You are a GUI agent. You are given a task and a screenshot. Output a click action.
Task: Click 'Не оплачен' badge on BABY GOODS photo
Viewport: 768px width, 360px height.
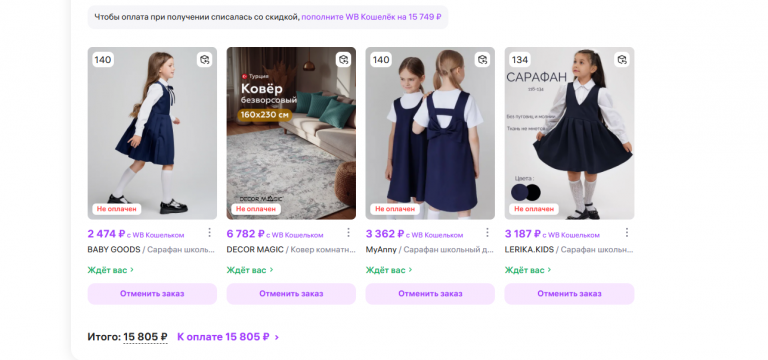click(x=117, y=209)
